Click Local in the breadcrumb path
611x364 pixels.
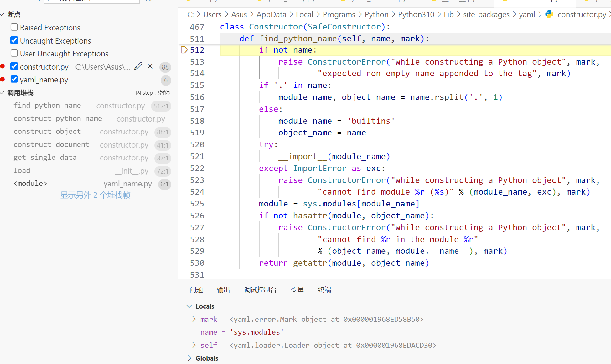304,14
